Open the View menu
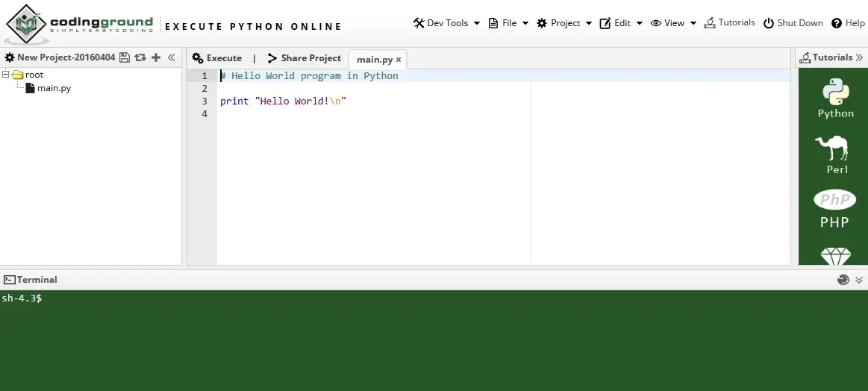Image resolution: width=868 pixels, height=391 pixels. [x=673, y=23]
